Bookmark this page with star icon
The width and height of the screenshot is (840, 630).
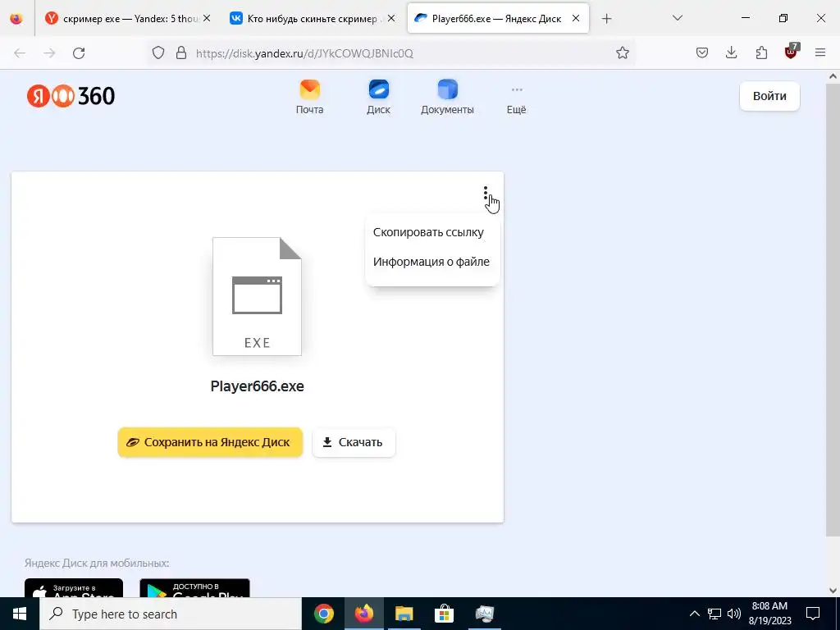tap(622, 53)
